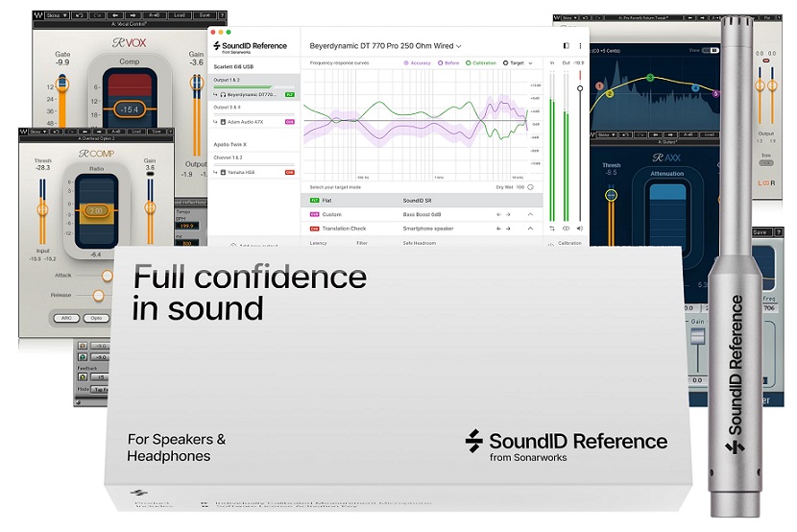
Task: Adjust the RVox Gate slider handle
Action: click(62, 83)
